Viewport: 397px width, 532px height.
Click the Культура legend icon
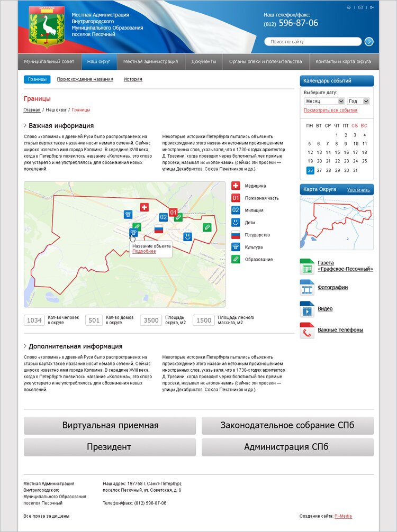click(x=236, y=246)
